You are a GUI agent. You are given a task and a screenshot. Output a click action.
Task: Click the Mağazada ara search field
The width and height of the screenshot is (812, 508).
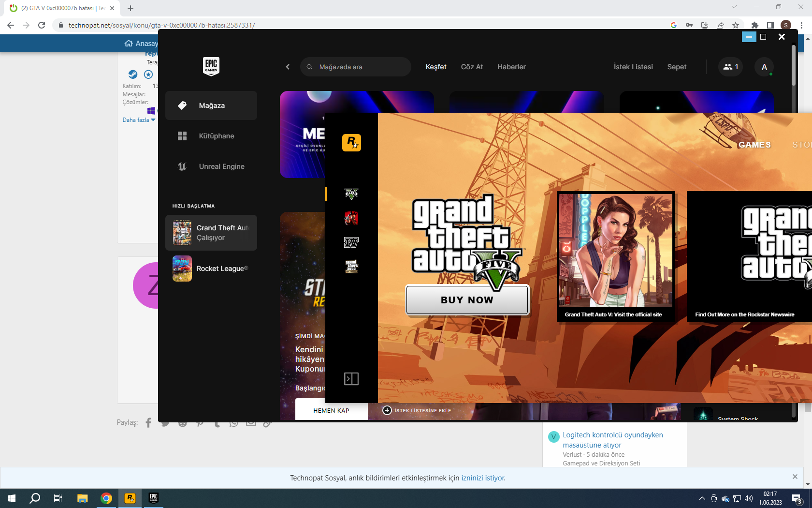coord(356,67)
